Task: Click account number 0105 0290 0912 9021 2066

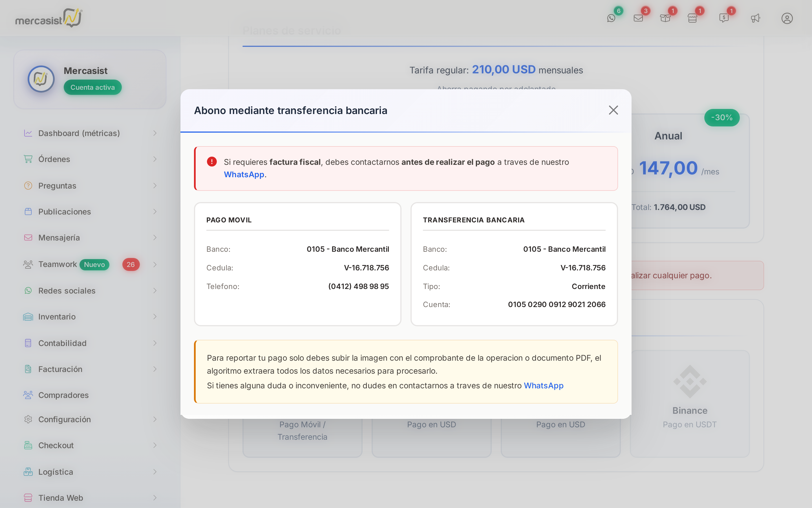Action: click(557, 305)
